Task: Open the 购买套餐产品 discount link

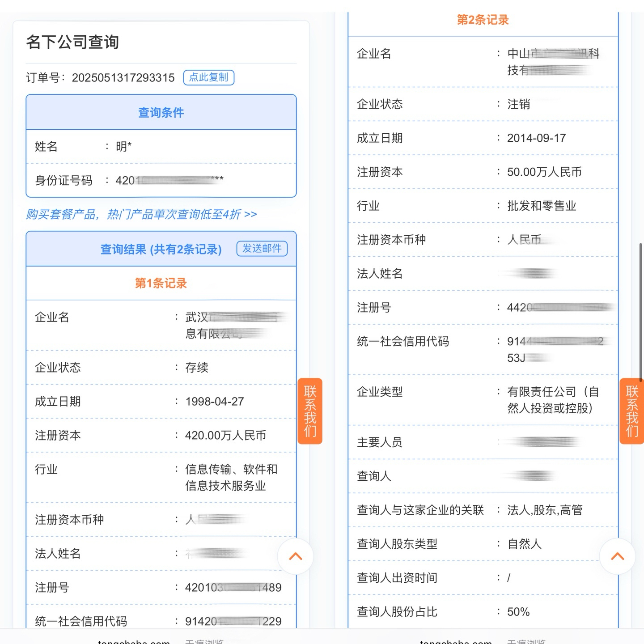Action: (x=141, y=215)
